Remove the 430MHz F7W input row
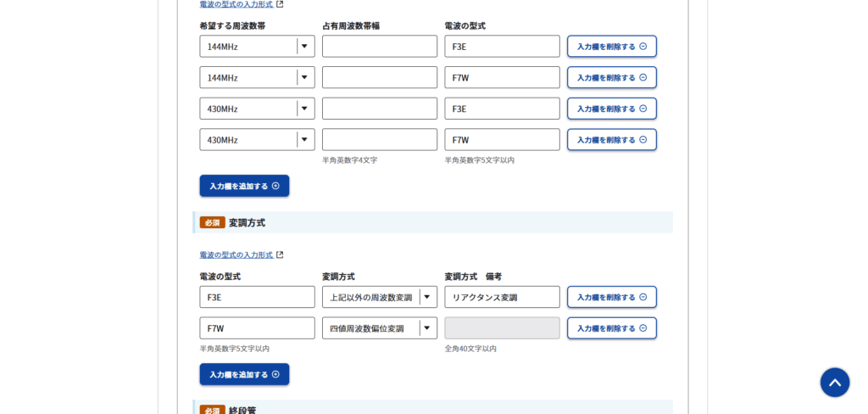This screenshot has width=868, height=414. (x=611, y=140)
